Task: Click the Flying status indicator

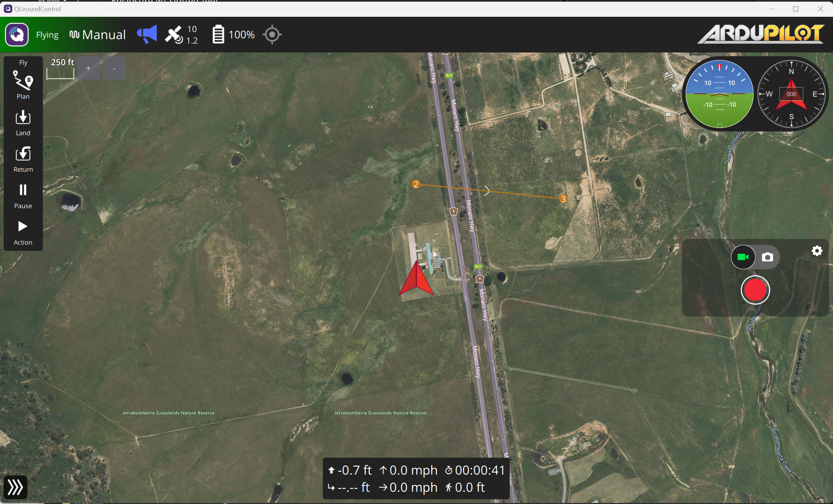Action: [x=47, y=35]
